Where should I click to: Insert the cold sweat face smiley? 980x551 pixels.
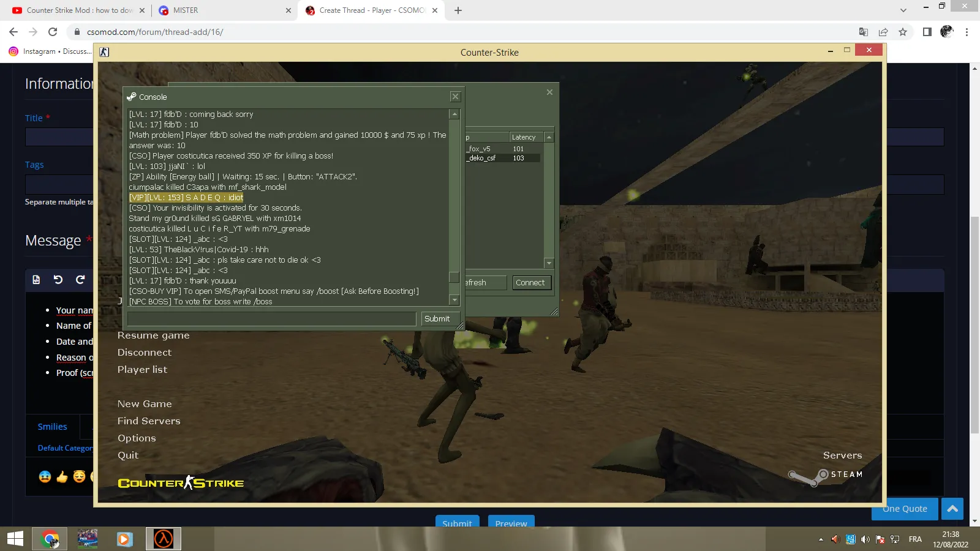(x=45, y=476)
